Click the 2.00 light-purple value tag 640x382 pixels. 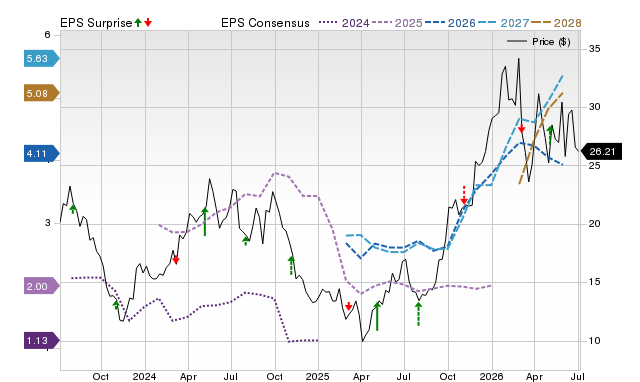41,286
